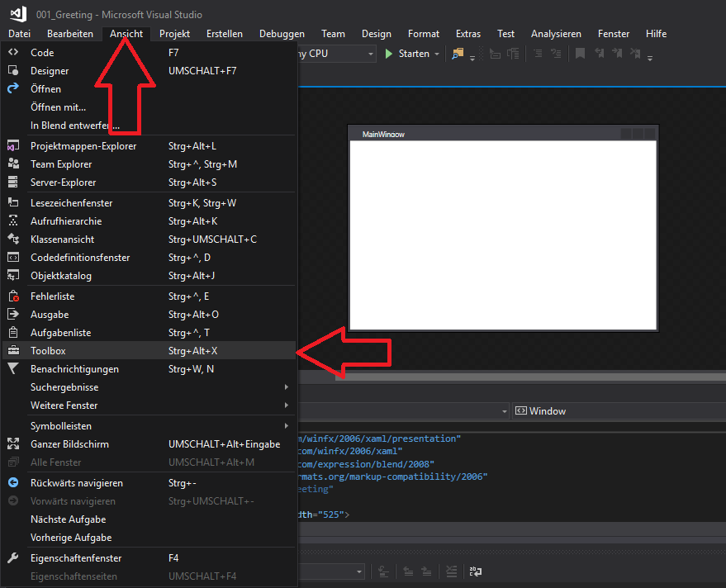Open the Hilfe menu
Viewport: 726px width, 588px height.
click(656, 34)
